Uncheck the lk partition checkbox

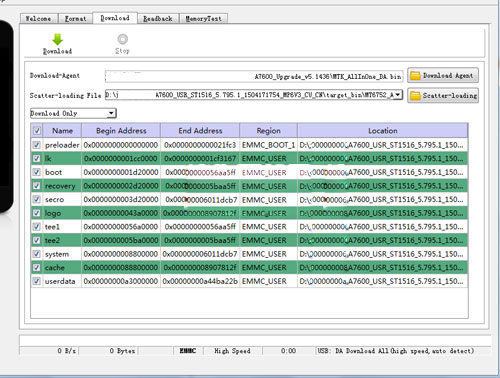point(37,158)
